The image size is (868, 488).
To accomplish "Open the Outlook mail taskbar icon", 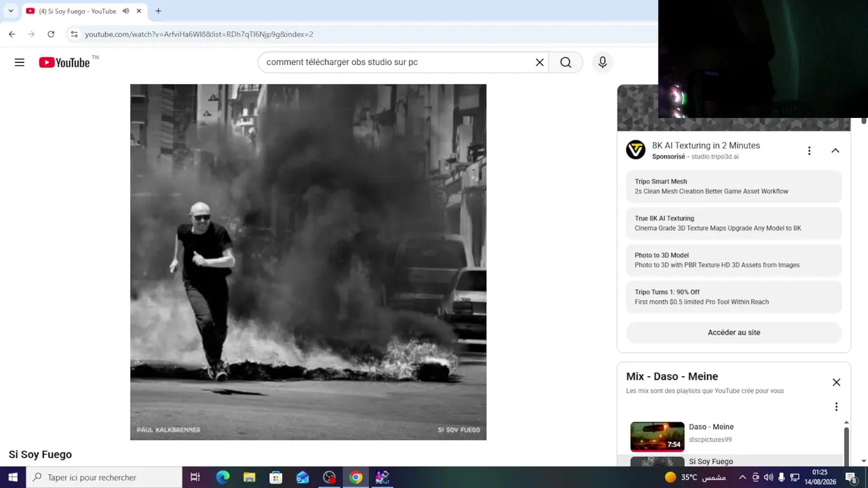I will tap(302, 477).
